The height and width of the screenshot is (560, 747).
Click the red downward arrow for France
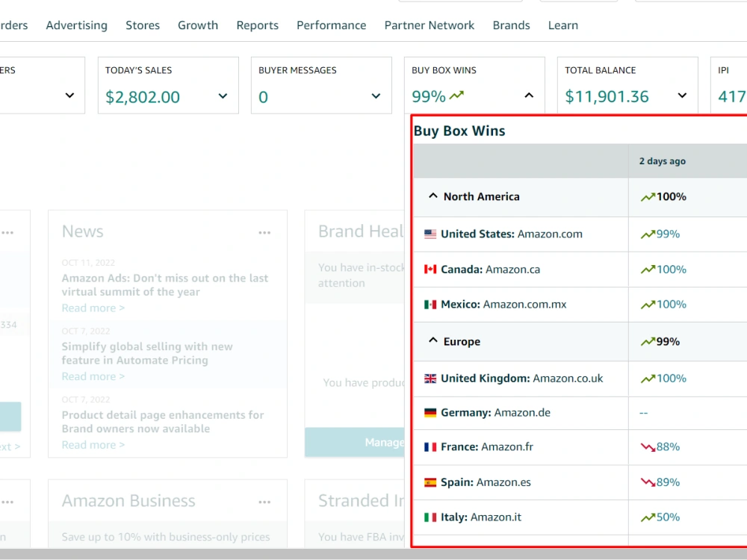[x=648, y=447]
